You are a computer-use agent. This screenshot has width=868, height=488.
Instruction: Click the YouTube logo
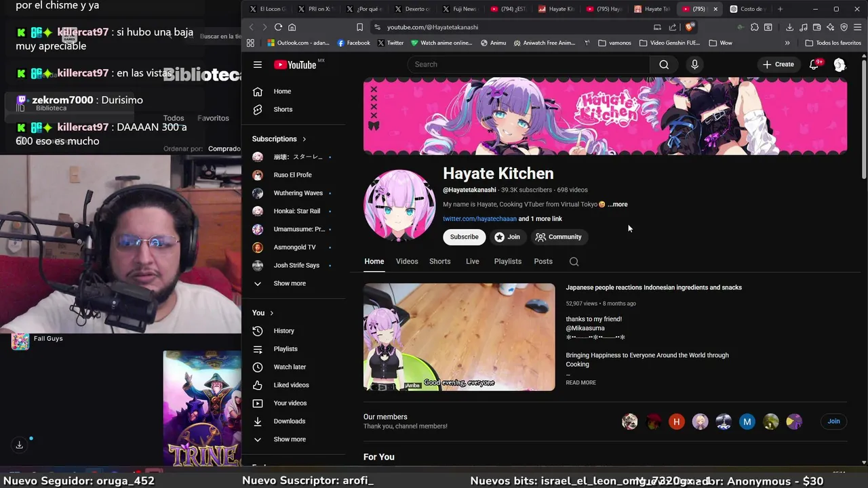click(x=295, y=64)
